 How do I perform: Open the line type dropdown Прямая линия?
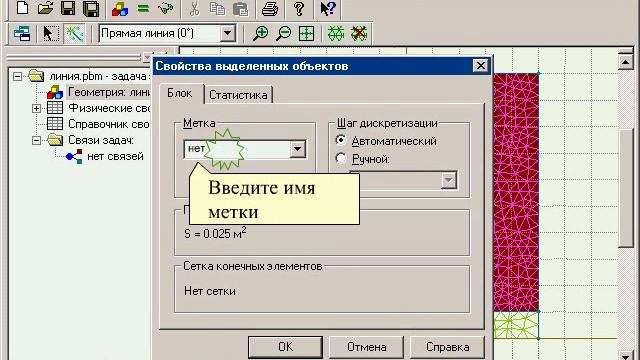pyautogui.click(x=228, y=33)
